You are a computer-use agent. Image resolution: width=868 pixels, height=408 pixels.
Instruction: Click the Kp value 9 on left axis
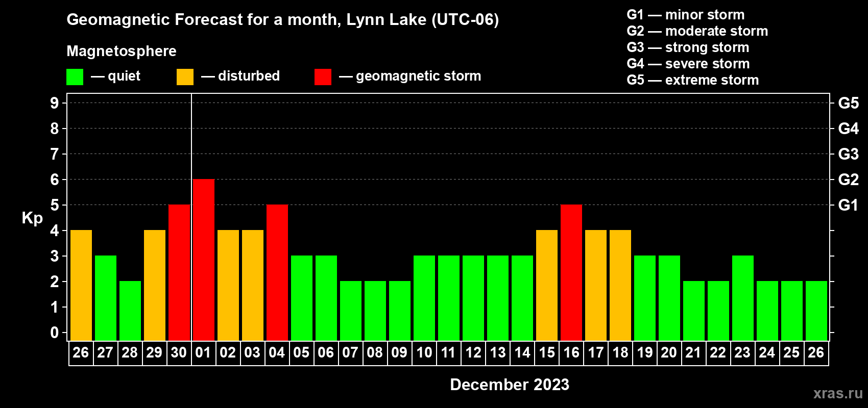(55, 103)
